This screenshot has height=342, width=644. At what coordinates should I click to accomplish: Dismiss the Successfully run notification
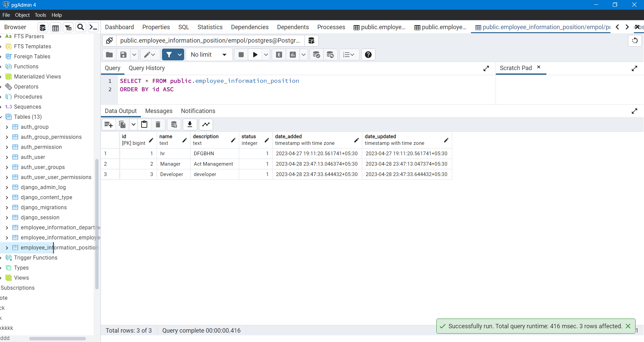pyautogui.click(x=628, y=326)
